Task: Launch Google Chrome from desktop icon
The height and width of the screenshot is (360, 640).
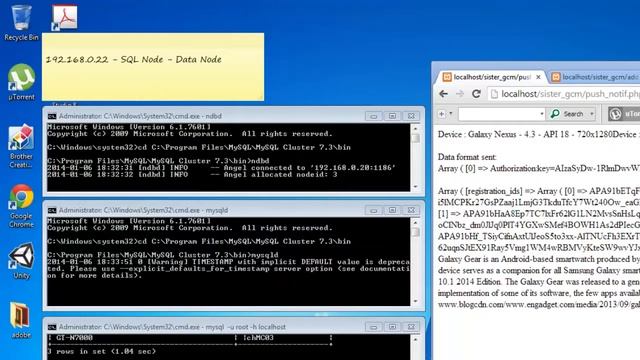Action: click(x=21, y=206)
